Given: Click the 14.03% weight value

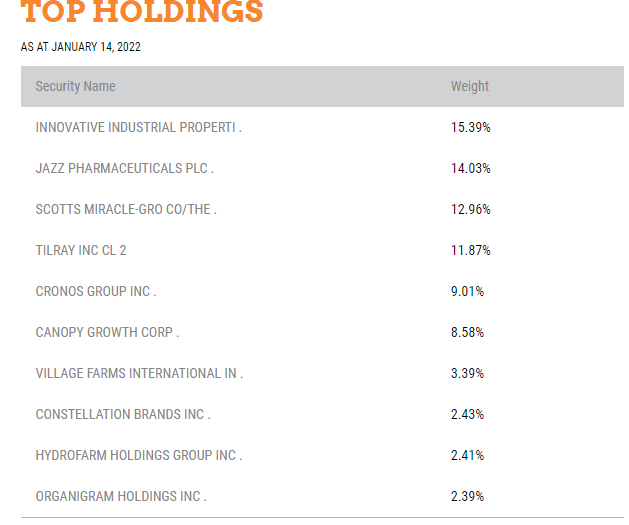Looking at the screenshot, I should pos(471,168).
